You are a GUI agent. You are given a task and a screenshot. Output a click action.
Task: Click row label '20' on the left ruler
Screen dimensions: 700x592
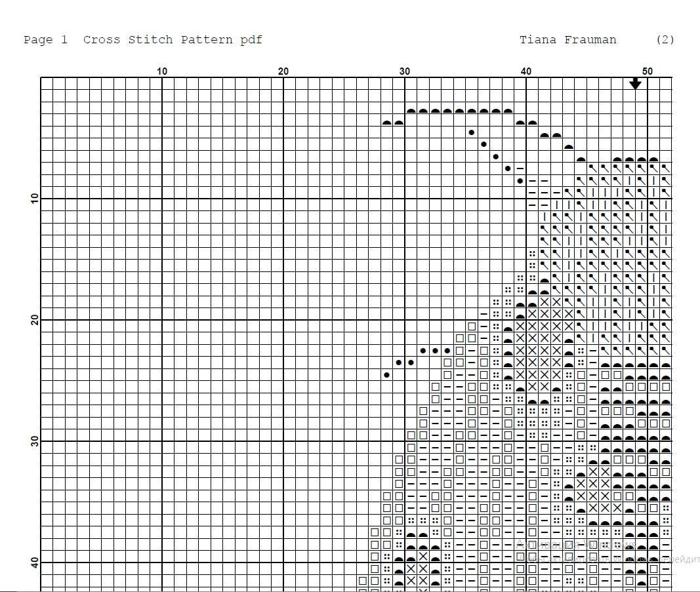[35, 320]
